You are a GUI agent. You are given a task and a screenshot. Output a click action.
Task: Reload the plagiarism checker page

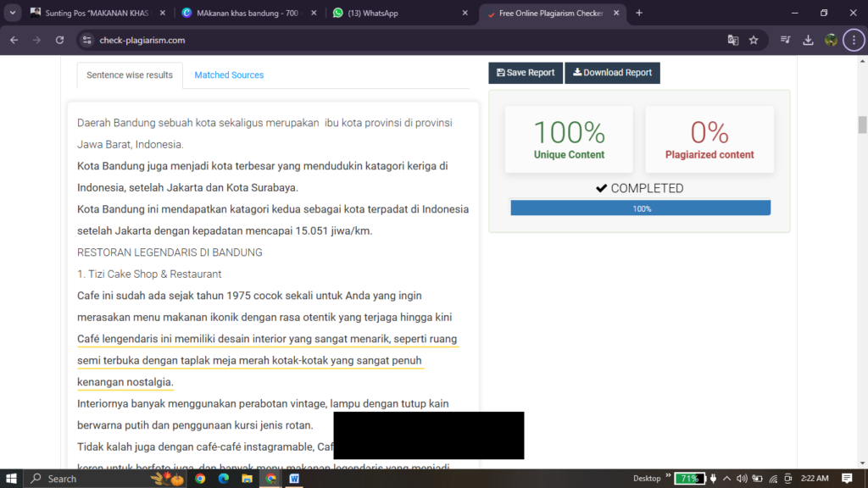pyautogui.click(x=58, y=40)
